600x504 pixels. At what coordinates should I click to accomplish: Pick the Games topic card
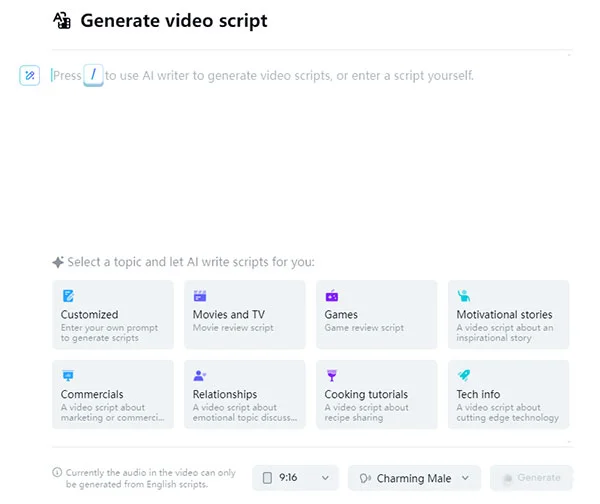point(377,314)
